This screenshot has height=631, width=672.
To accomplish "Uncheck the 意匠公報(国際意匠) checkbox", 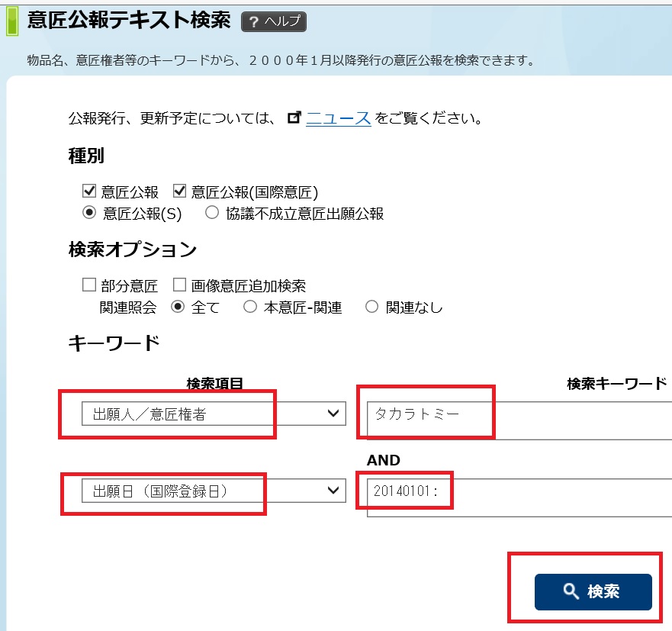I will 179,191.
